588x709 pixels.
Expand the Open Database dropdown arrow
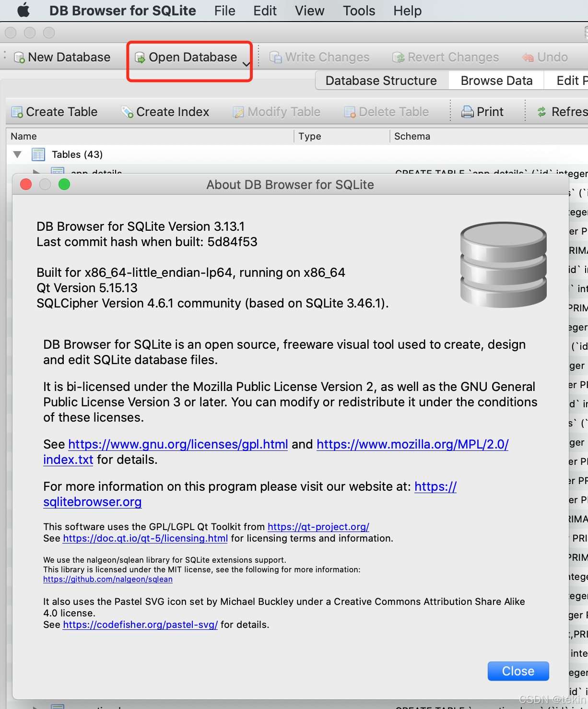tap(246, 64)
